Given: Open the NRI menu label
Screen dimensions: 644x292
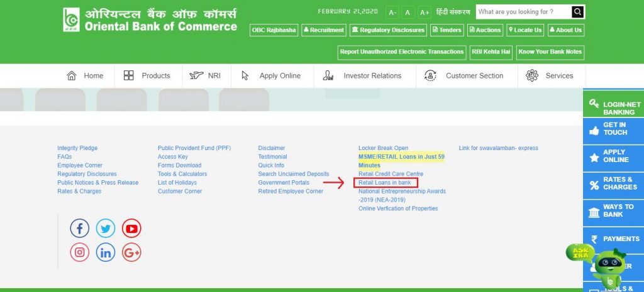Looking at the screenshot, I should pos(214,76).
